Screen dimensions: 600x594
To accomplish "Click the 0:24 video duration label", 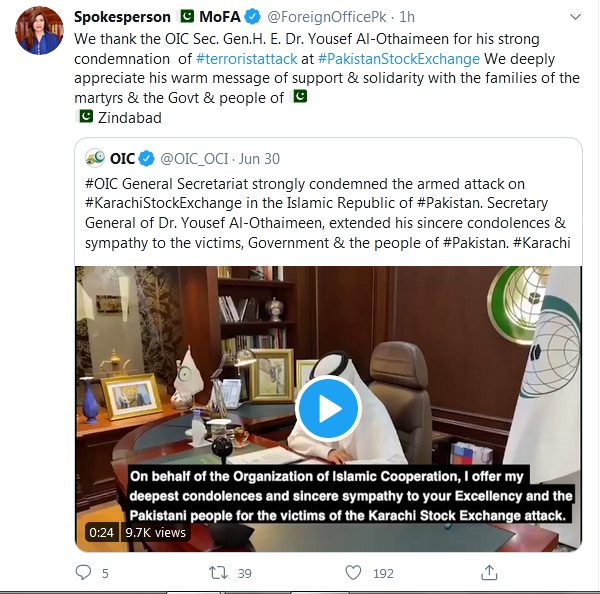I will 99,533.
